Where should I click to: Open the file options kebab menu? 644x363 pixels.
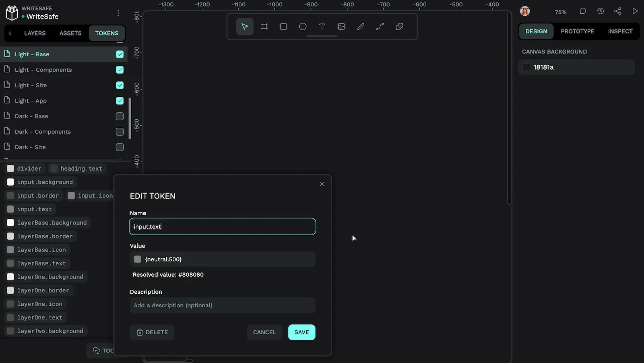click(118, 13)
